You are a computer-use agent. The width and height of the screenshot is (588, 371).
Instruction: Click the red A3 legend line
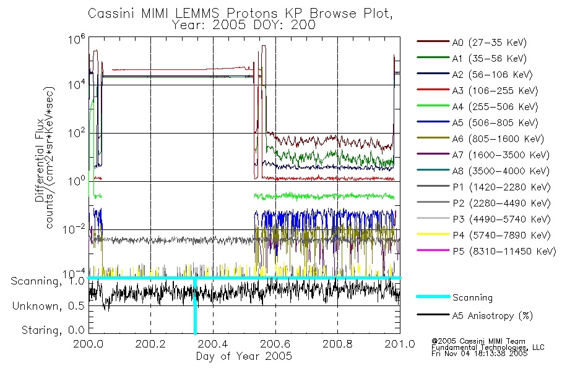[x=433, y=90]
